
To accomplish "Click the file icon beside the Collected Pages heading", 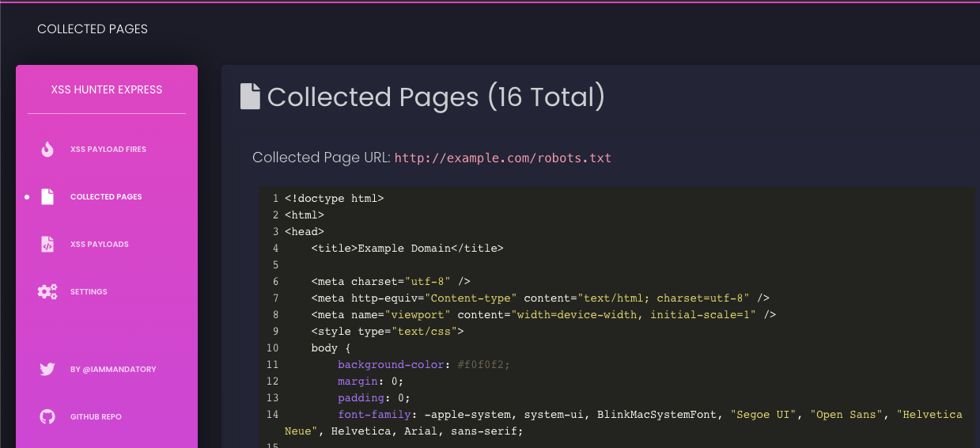I will [250, 97].
